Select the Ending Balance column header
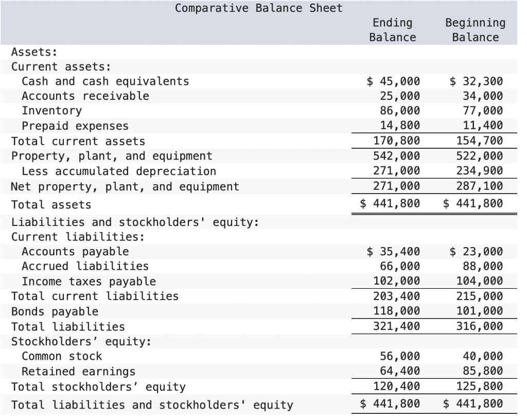This screenshot has width=527, height=420. 393,30
